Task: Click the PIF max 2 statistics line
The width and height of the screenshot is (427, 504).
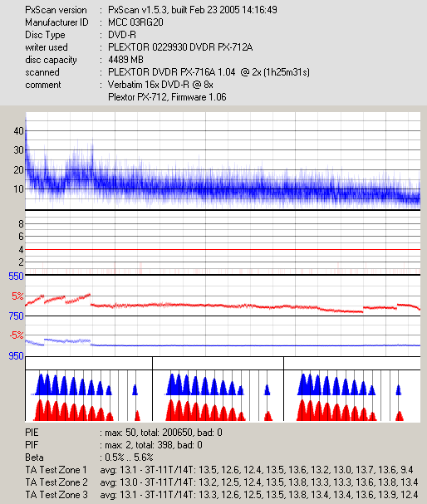Action: pos(114,445)
